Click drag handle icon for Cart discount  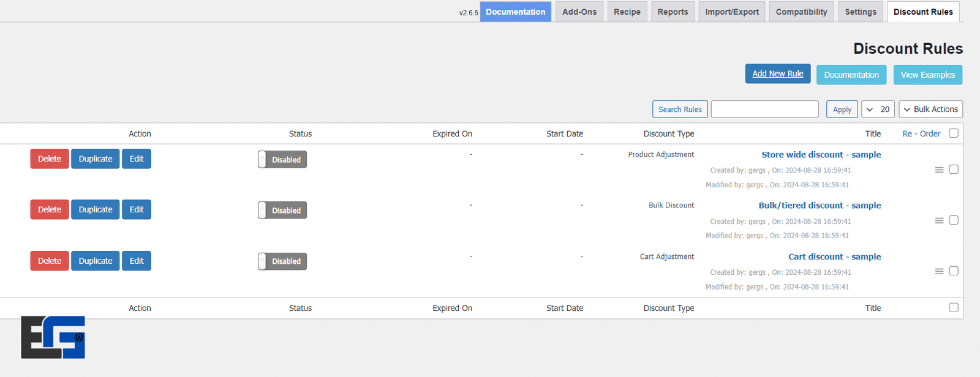(x=939, y=271)
